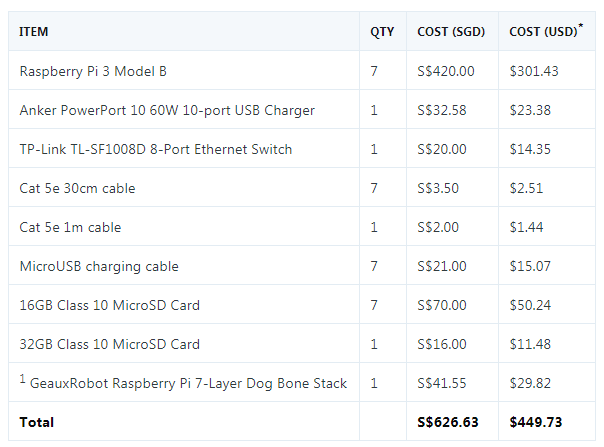
Task: Click Anker PowerPort 10 60W USB Charger
Action: (167, 110)
